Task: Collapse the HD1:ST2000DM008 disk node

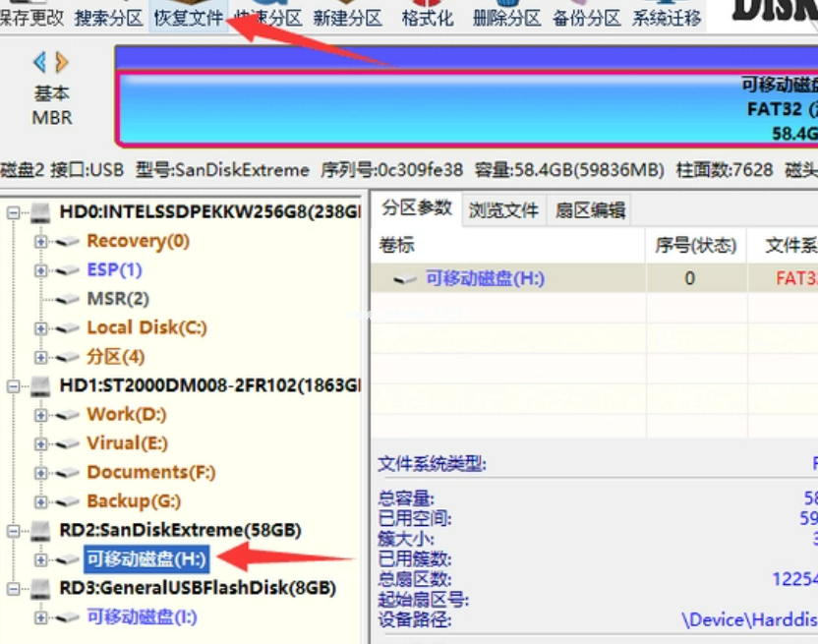Action: 14,386
